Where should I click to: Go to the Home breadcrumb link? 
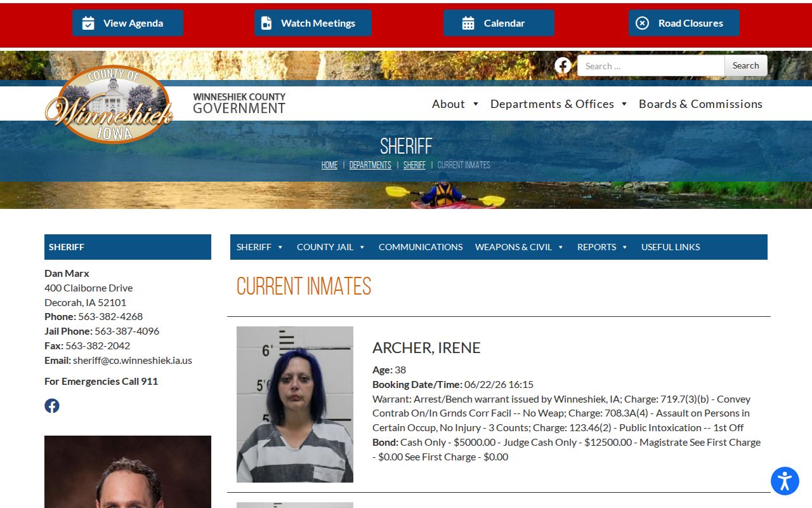tap(329, 165)
